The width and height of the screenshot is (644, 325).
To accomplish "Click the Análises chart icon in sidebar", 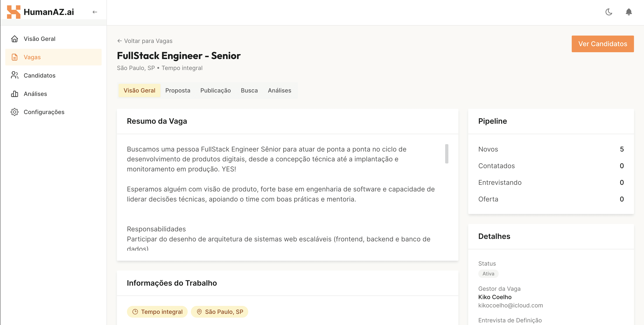I will (x=15, y=94).
